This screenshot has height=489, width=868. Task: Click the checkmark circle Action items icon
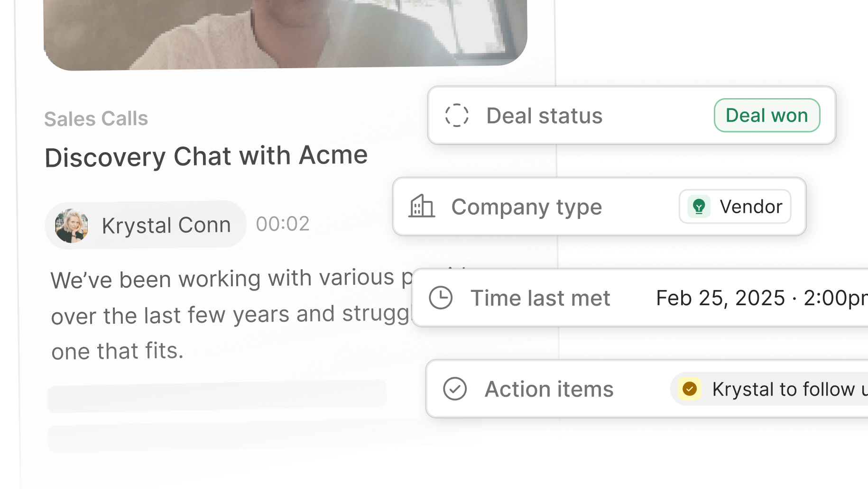(455, 389)
